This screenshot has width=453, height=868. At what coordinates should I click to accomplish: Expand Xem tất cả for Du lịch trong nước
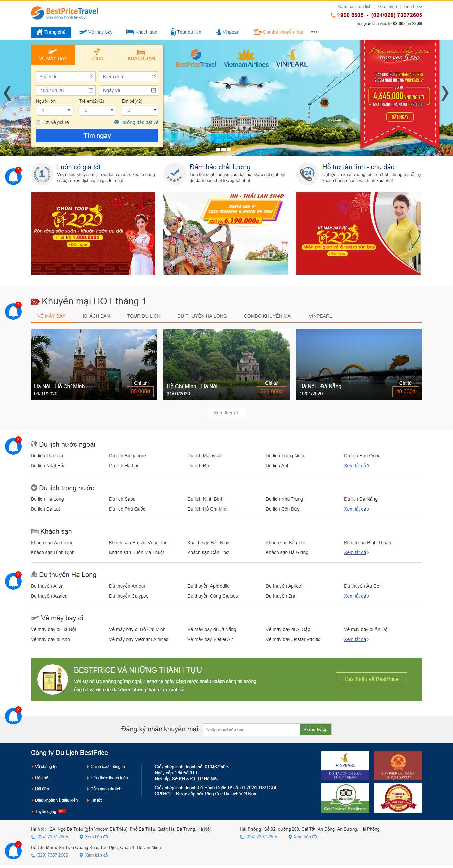356,509
